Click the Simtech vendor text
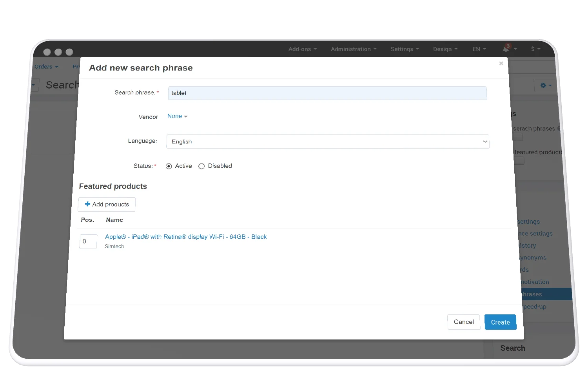 tap(114, 246)
